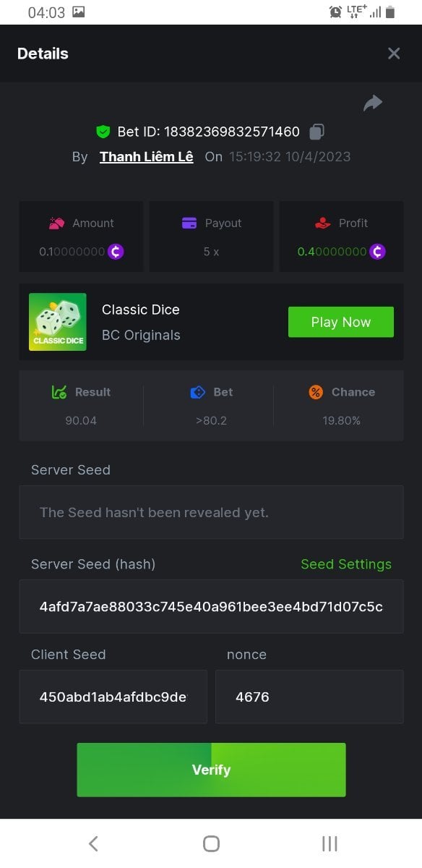Tap the Android back navigation button
This screenshot has width=422, height=868.
click(x=93, y=843)
